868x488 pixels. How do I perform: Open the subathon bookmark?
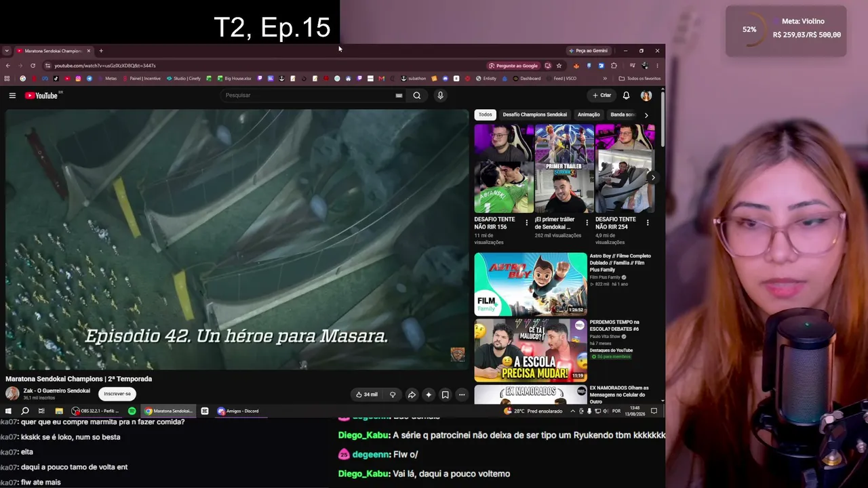(x=414, y=79)
